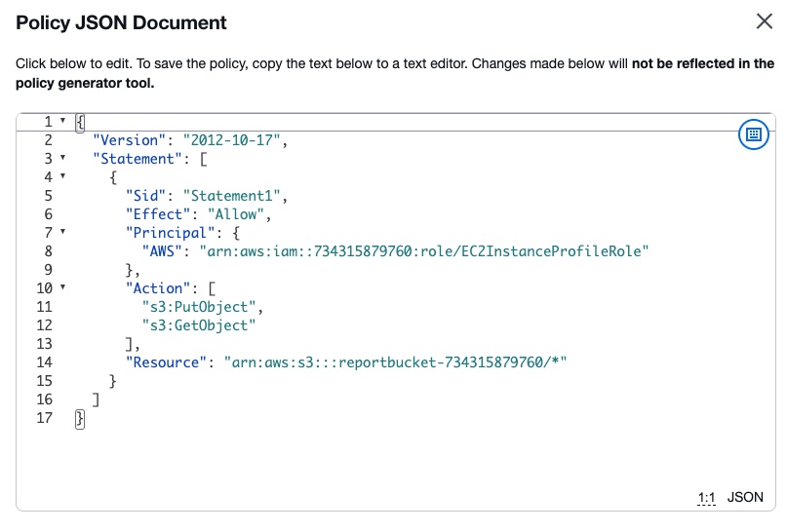This screenshot has width=787, height=532.
Task: Click the 1:1 cursor position indicator
Action: coord(706,497)
